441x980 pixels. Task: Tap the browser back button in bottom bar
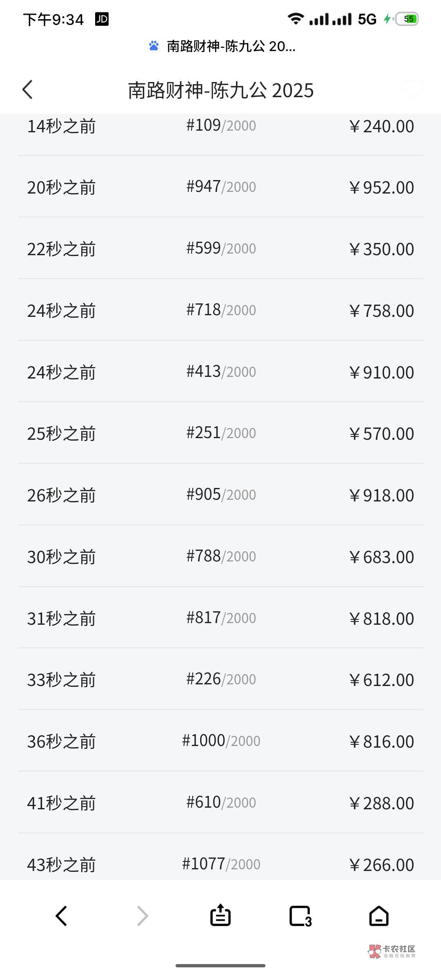click(61, 915)
